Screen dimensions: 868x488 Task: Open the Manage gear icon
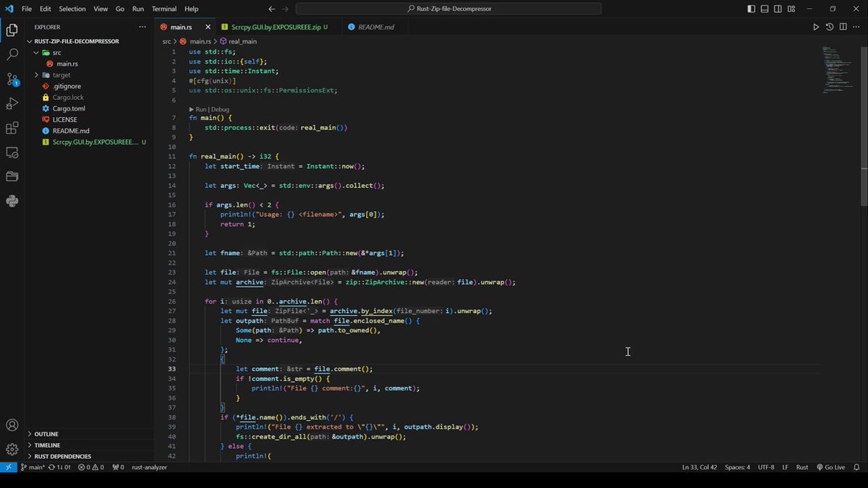[12, 450]
